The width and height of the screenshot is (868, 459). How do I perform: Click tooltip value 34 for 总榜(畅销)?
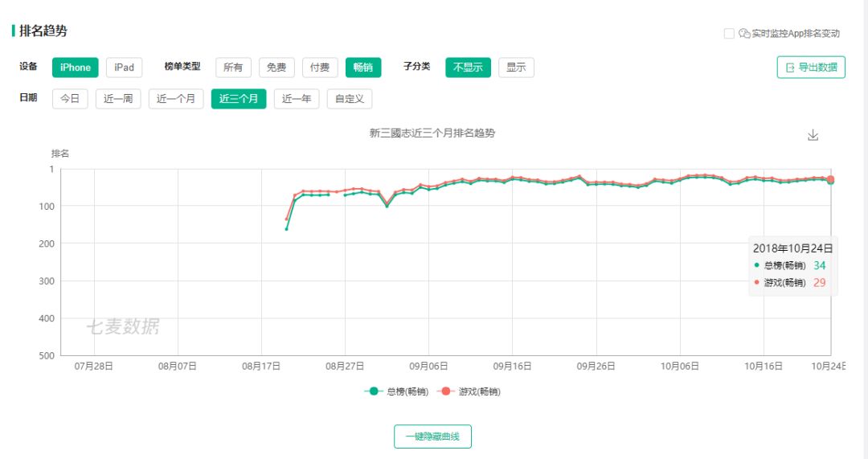coord(819,265)
